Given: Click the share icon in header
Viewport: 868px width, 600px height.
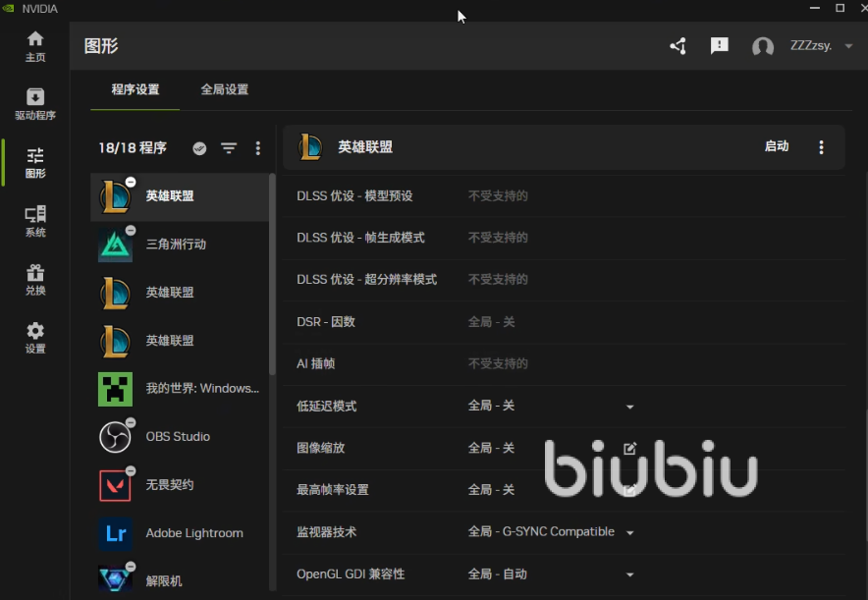Looking at the screenshot, I should pos(678,46).
